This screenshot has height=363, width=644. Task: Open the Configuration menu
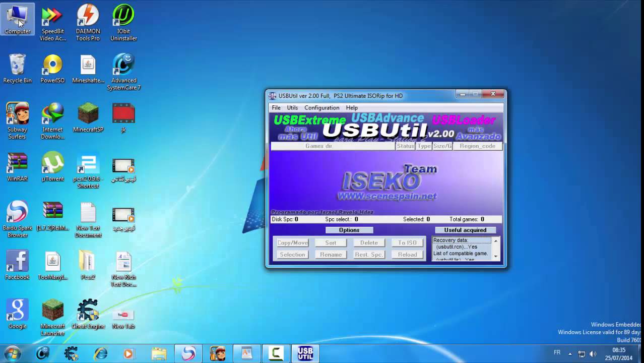(321, 108)
